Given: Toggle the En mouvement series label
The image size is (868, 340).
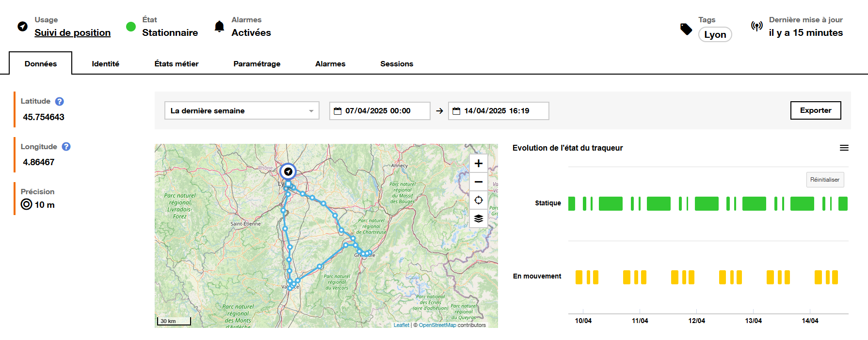Looking at the screenshot, I should [x=537, y=277].
